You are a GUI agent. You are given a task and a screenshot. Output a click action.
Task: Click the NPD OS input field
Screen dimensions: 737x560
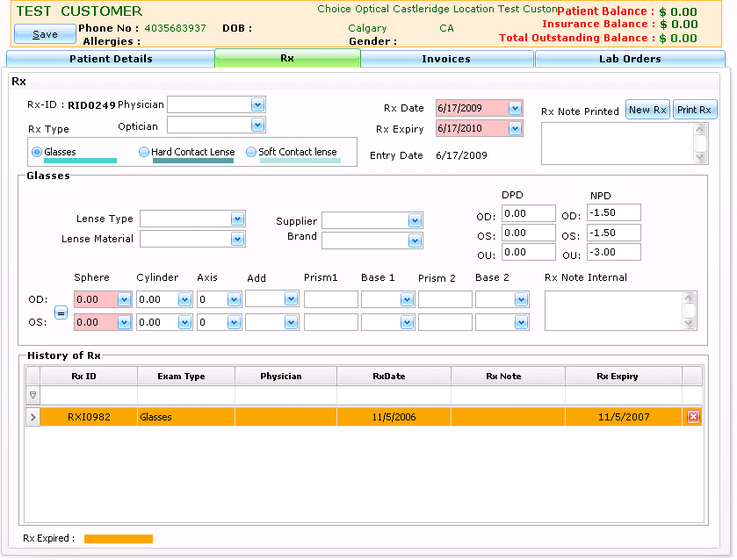(614, 233)
